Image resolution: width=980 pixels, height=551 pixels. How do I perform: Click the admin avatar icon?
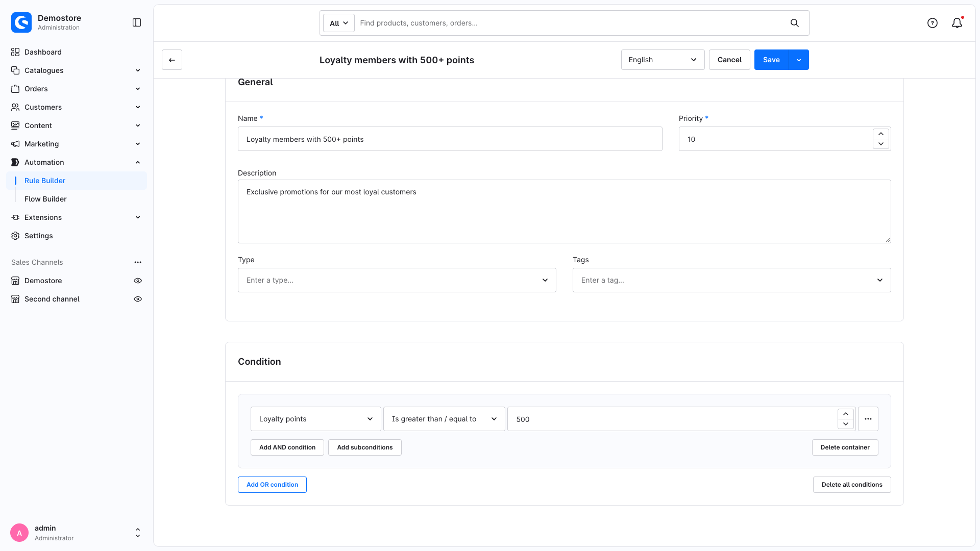[x=19, y=533]
